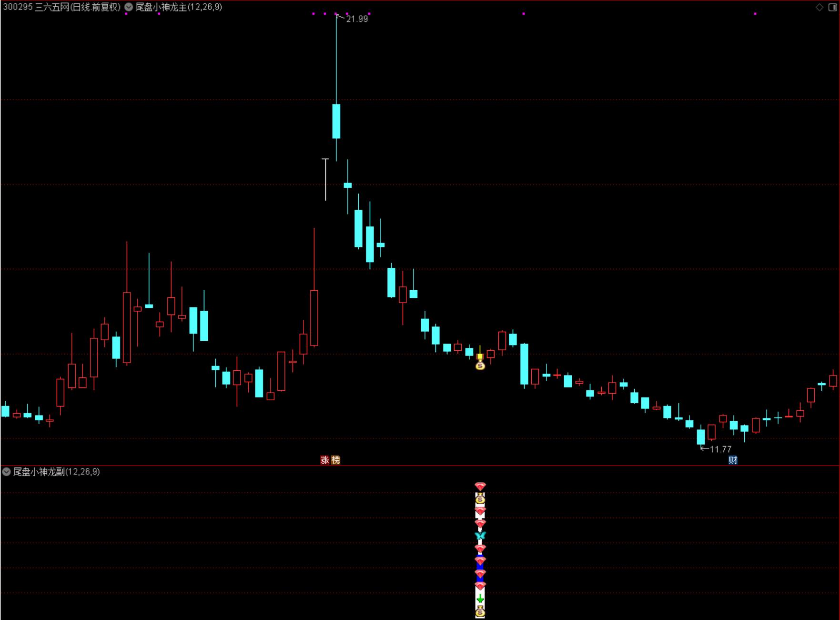Viewport: 840px width, 620px height.
Task: Click the green down-arrow icon in sub-chart
Action: pos(480,598)
